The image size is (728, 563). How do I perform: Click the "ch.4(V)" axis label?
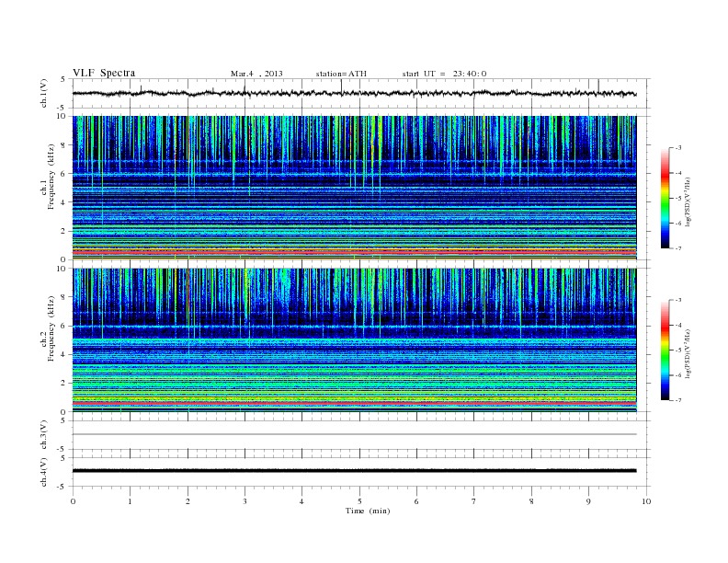click(x=44, y=472)
